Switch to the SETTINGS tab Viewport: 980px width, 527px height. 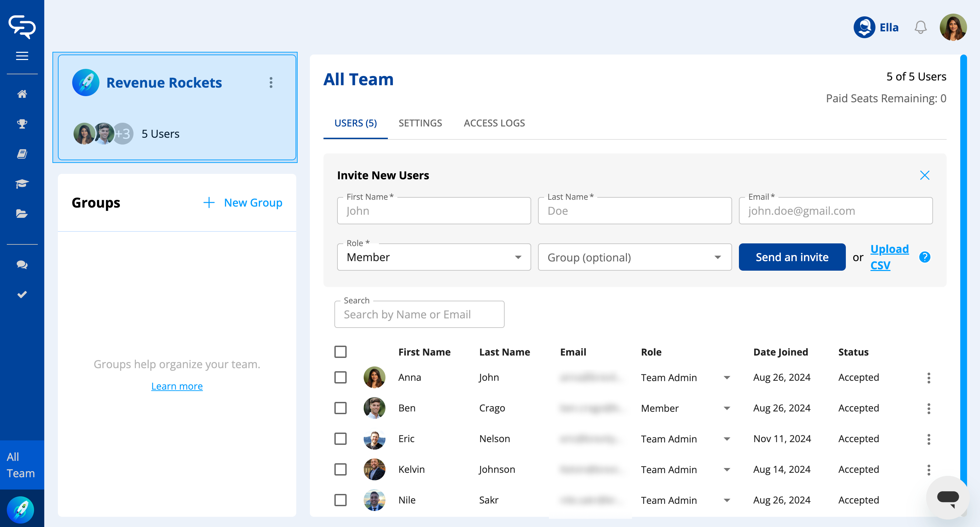coord(420,123)
